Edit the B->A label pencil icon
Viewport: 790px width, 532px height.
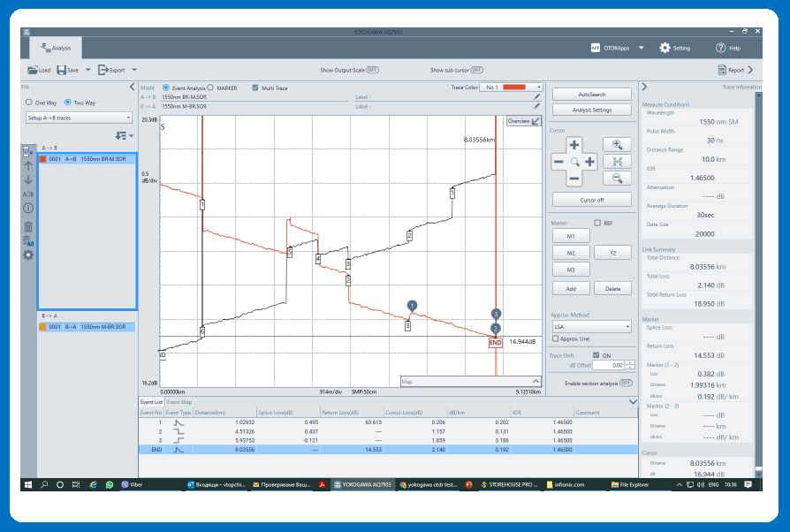click(x=536, y=106)
